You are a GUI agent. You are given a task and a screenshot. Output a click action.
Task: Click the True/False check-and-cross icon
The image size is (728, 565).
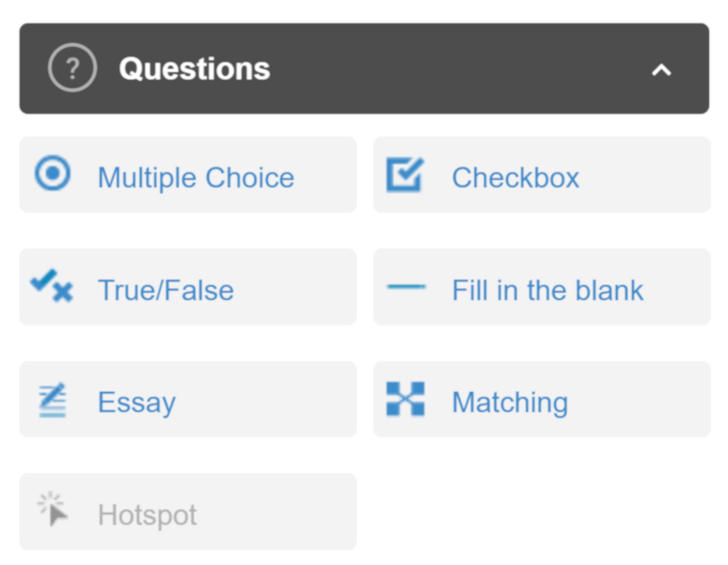pyautogui.click(x=52, y=287)
